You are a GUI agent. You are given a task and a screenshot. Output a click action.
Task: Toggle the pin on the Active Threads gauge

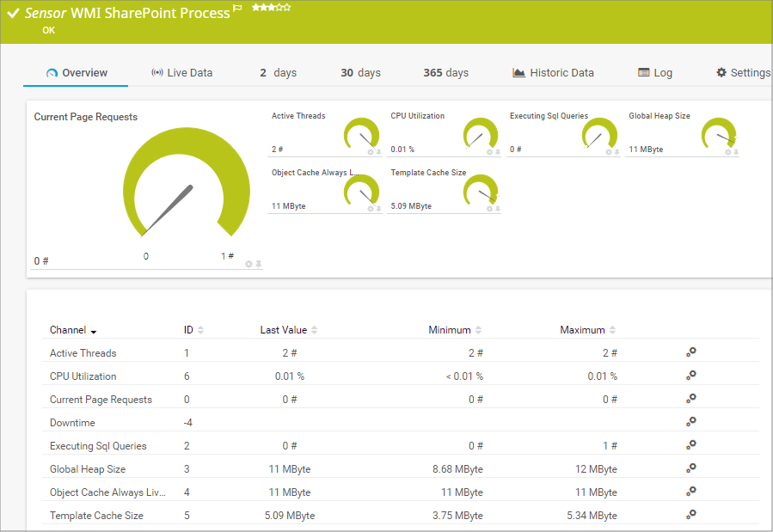378,152
